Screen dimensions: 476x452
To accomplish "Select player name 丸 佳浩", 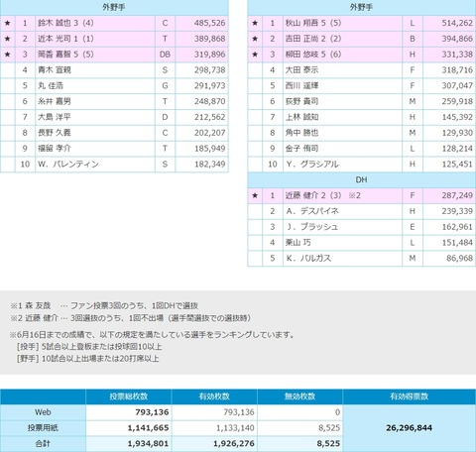I will pyautogui.click(x=51, y=85).
